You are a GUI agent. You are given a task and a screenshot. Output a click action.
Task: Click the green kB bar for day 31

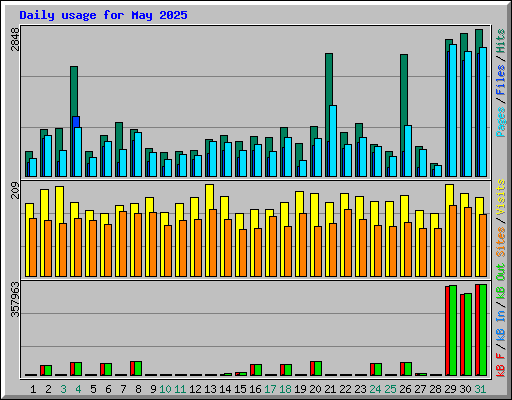pos(483,330)
